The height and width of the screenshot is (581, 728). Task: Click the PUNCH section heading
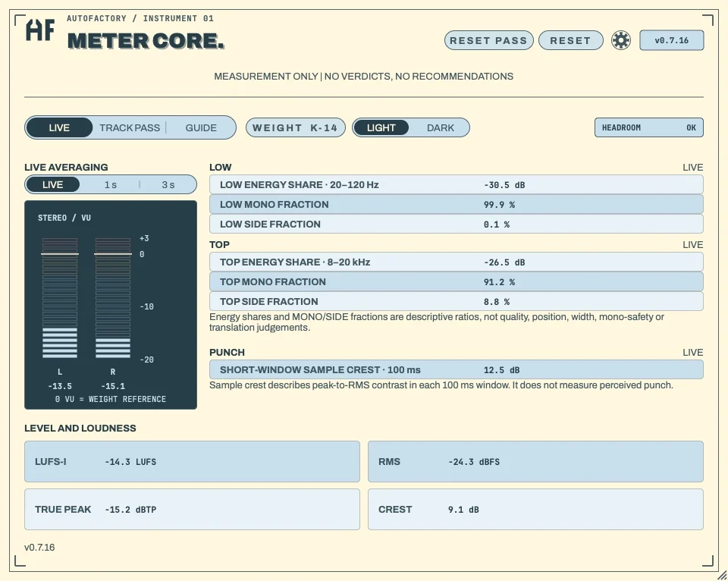(x=227, y=353)
